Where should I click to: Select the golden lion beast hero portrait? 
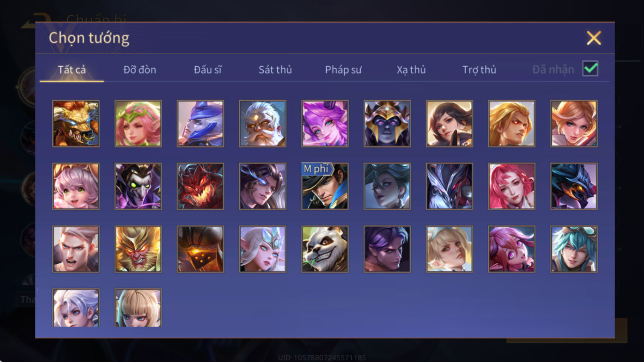click(76, 124)
